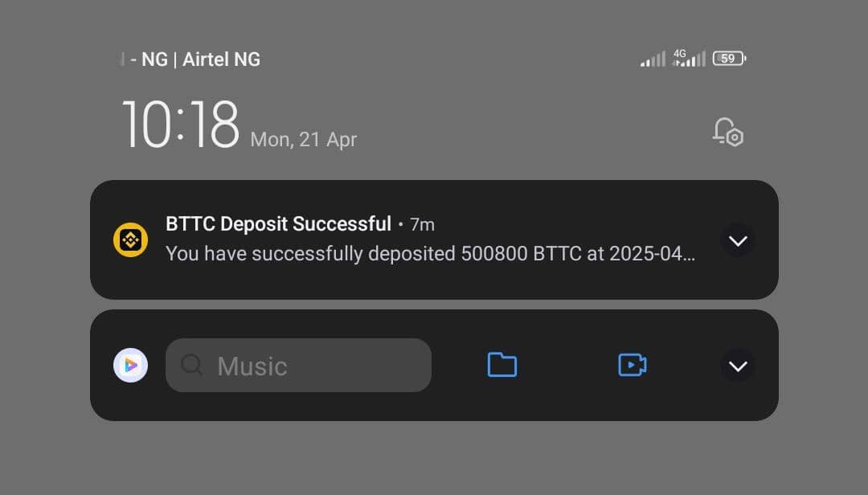Viewport: 868px width, 495px height.
Task: Open the Mon, 21 Apr date
Action: (303, 140)
